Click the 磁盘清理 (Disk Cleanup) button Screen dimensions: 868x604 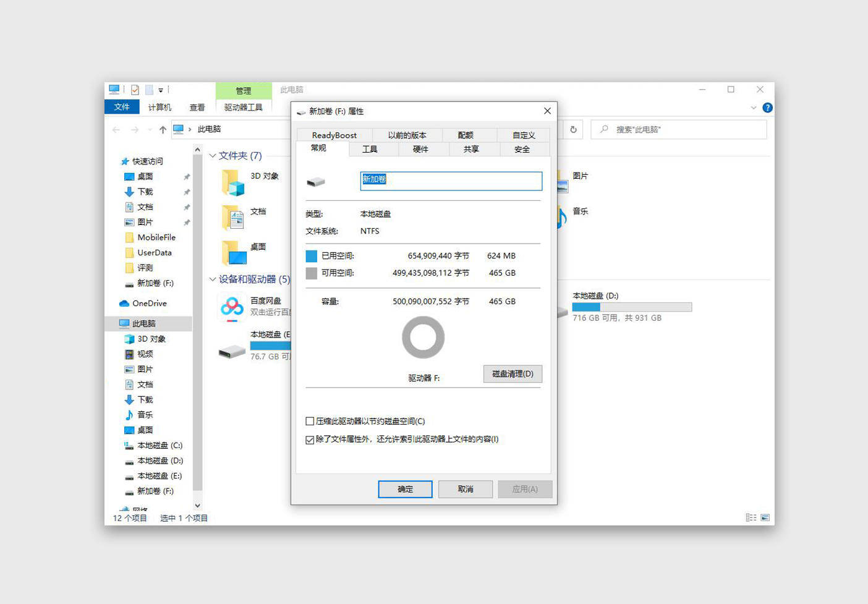click(513, 374)
